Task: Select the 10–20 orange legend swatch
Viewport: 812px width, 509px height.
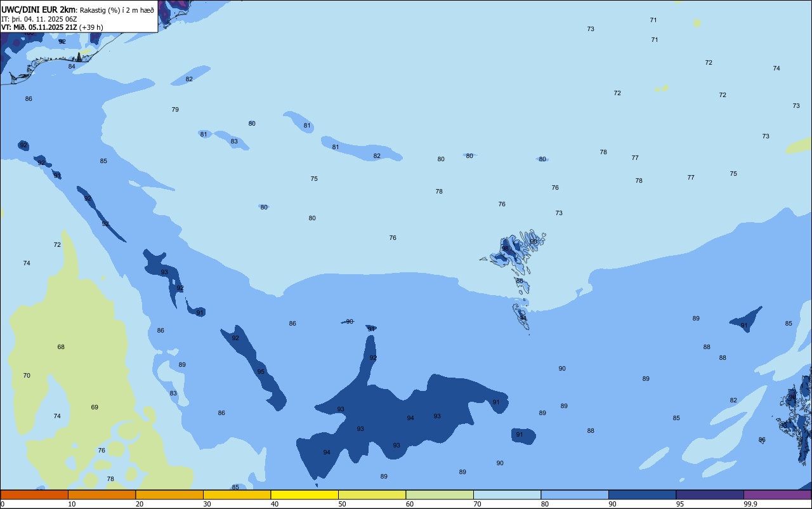Action: (101, 495)
